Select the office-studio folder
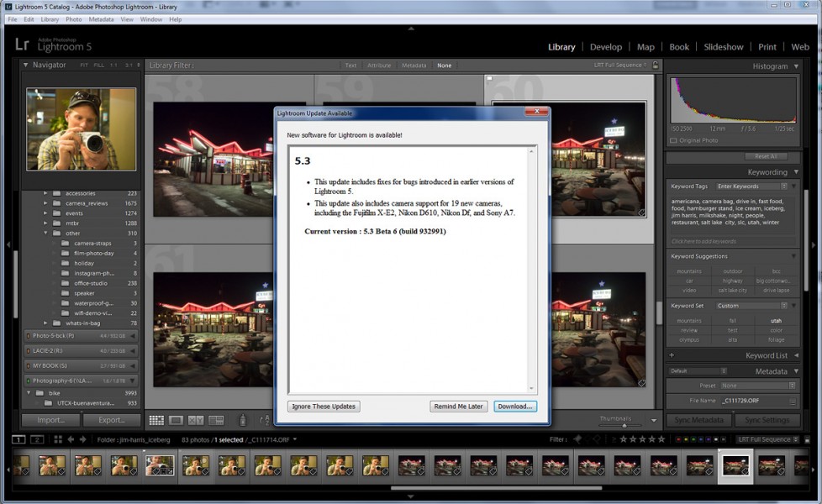 90,283
